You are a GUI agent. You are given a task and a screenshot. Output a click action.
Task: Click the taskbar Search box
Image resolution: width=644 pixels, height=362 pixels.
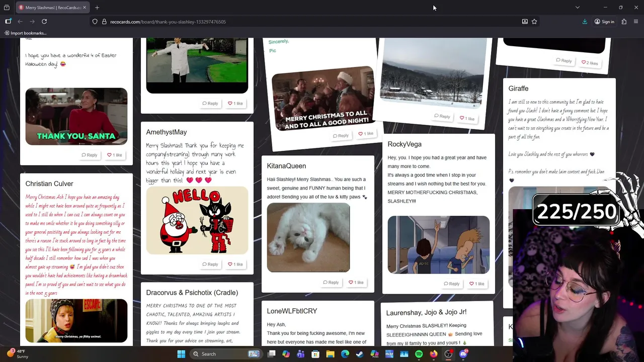click(x=226, y=354)
